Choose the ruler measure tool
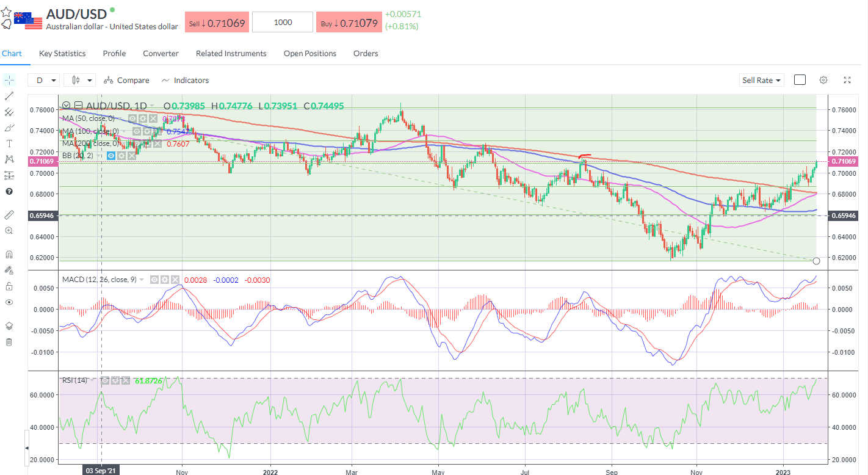Viewport: 868px width, 475px height. 9,215
